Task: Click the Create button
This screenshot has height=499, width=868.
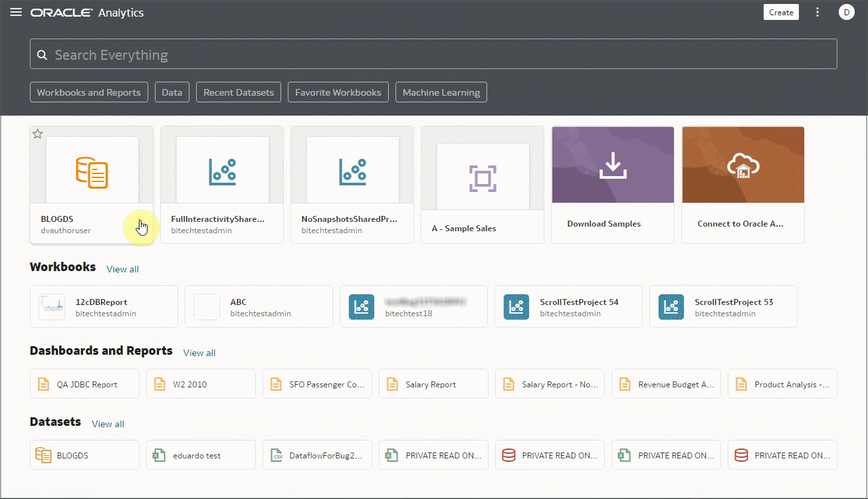Action: click(780, 11)
